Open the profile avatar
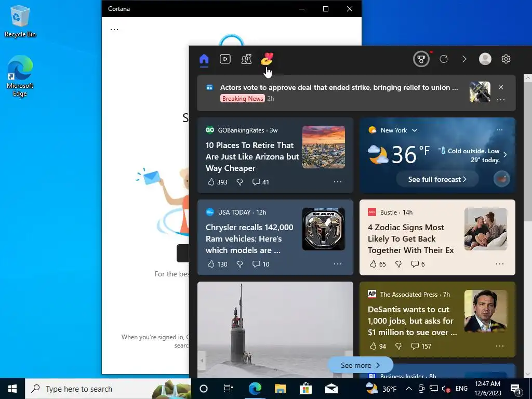Viewport: 532px width, 399px height. click(485, 59)
